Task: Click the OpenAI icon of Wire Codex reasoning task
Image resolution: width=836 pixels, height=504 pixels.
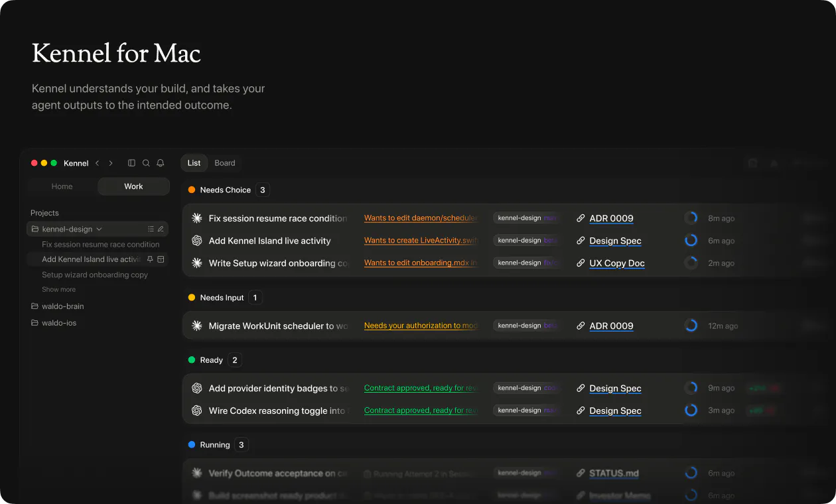Action: tap(196, 410)
